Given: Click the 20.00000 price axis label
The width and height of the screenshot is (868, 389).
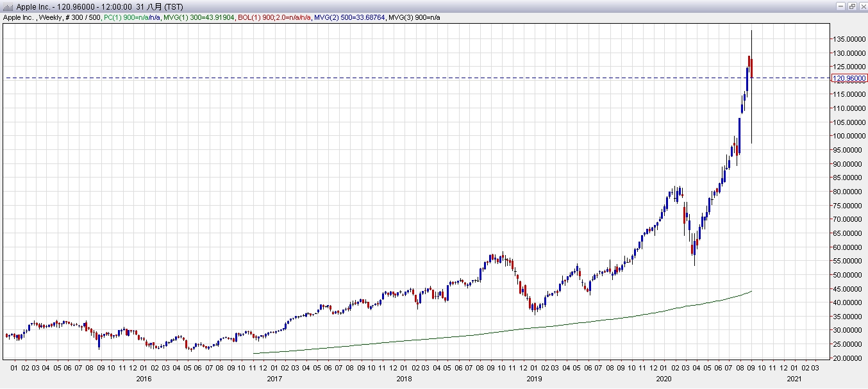Looking at the screenshot, I should pos(849,358).
